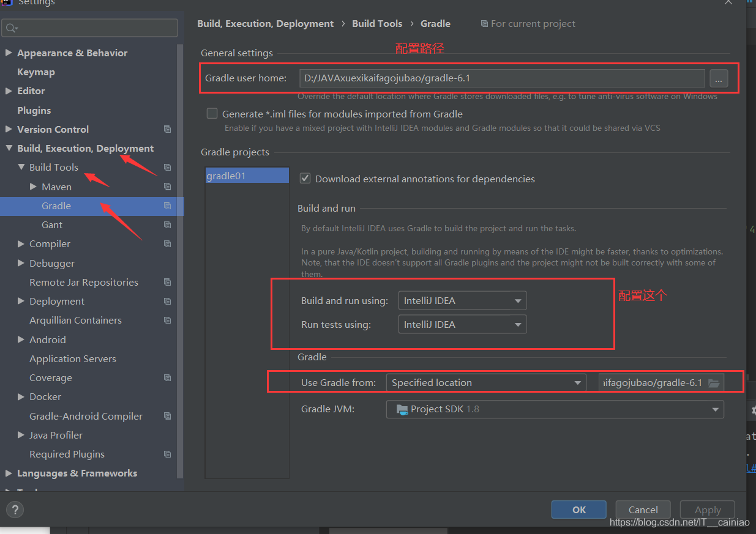Expand the Java Profiler node
756x534 pixels.
point(21,435)
